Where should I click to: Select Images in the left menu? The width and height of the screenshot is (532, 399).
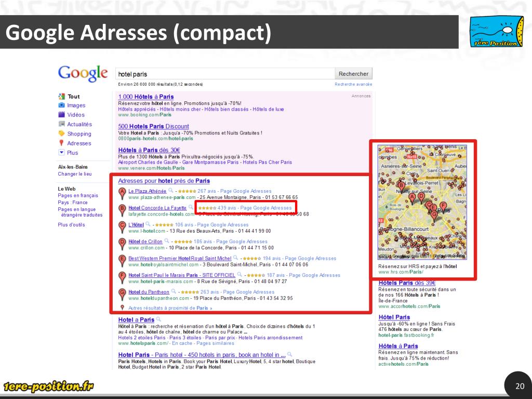76,105
